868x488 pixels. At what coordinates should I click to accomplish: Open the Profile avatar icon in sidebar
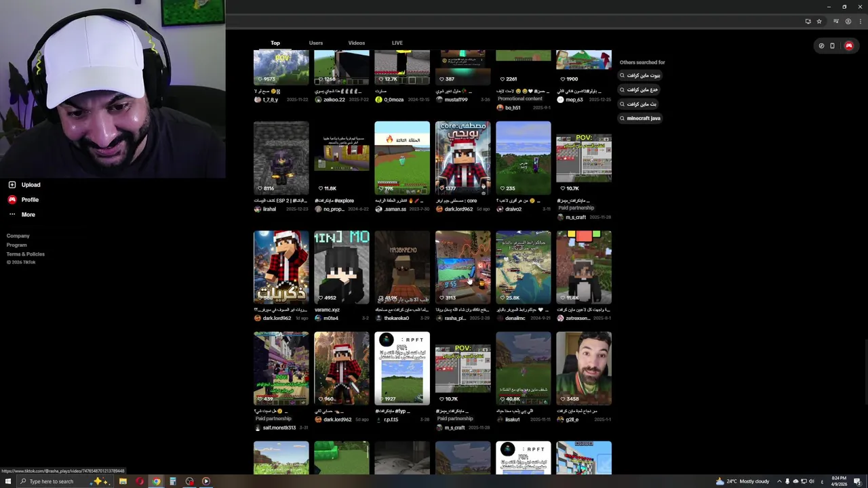click(x=12, y=199)
